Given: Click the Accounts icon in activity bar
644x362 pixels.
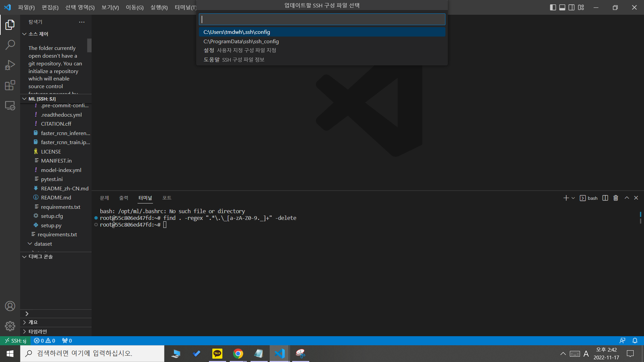Looking at the screenshot, I should [x=10, y=306].
